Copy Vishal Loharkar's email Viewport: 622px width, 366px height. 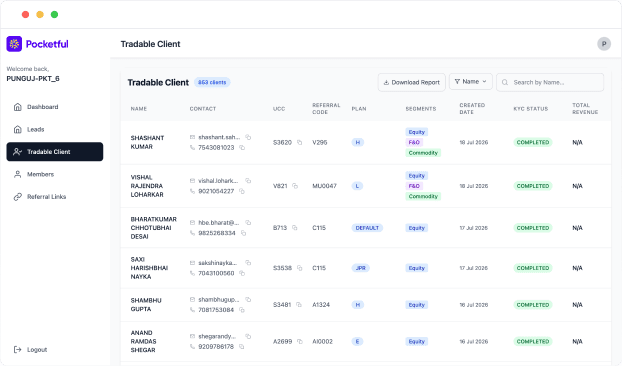[248, 181]
